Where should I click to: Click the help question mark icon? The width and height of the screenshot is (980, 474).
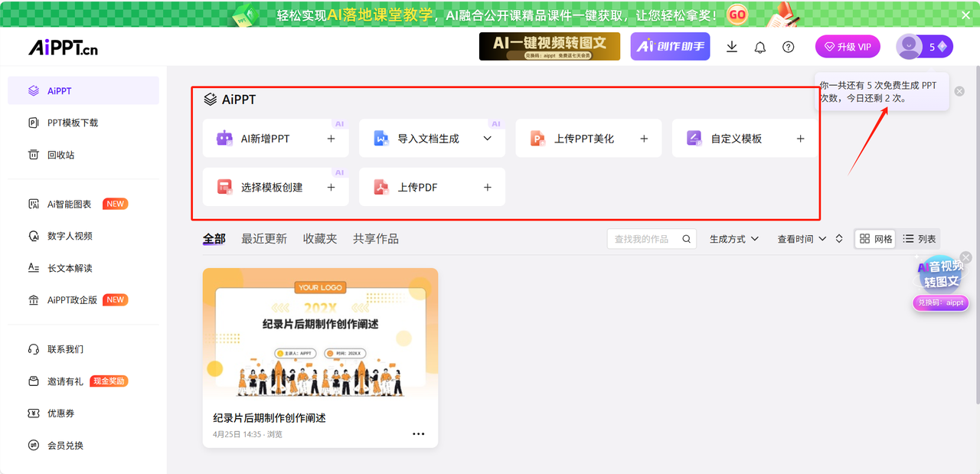[x=789, y=47]
